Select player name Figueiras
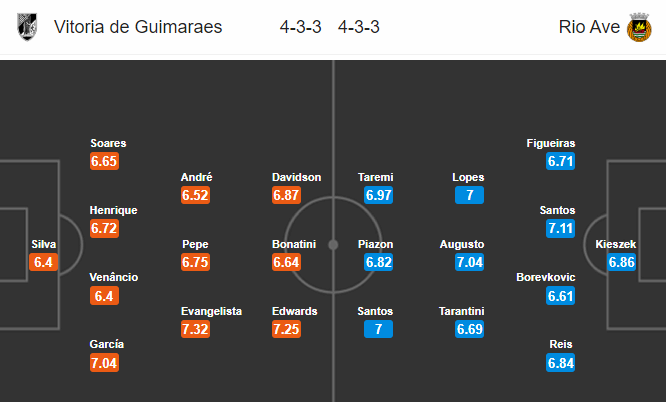The height and width of the screenshot is (402, 666). coord(551,143)
